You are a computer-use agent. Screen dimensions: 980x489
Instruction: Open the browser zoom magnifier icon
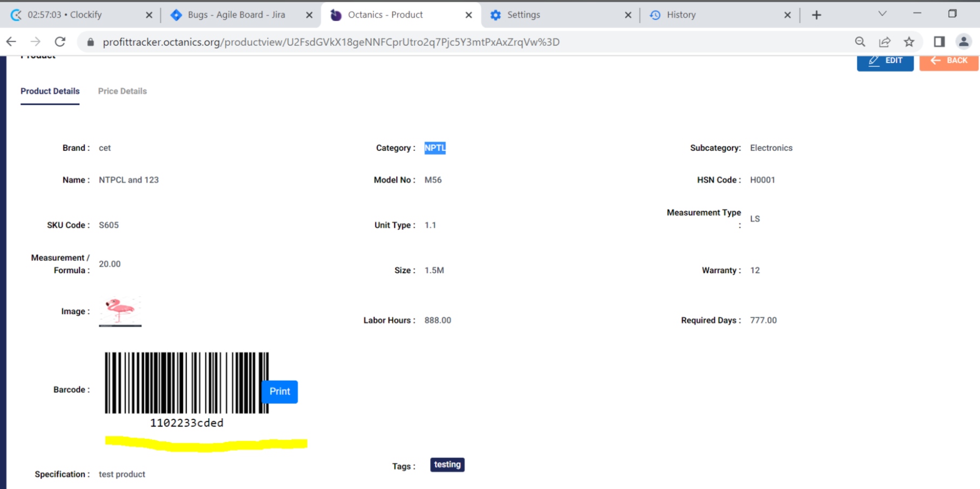(860, 42)
